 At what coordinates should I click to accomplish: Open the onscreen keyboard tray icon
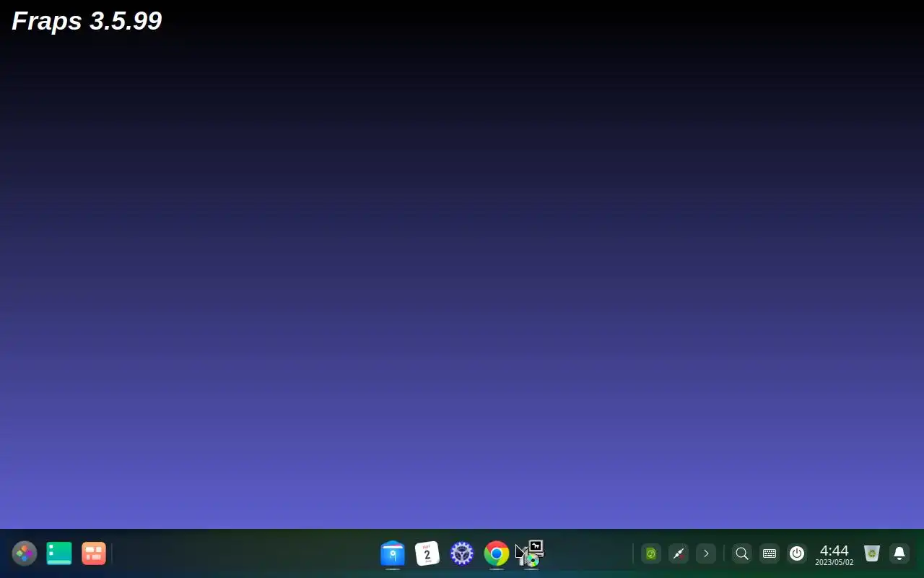tap(770, 553)
